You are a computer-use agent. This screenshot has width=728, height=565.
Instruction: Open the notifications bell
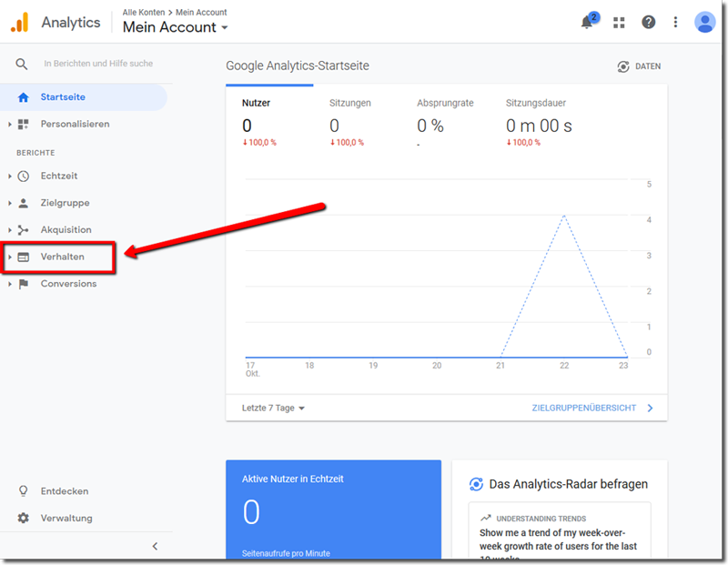pos(587,22)
